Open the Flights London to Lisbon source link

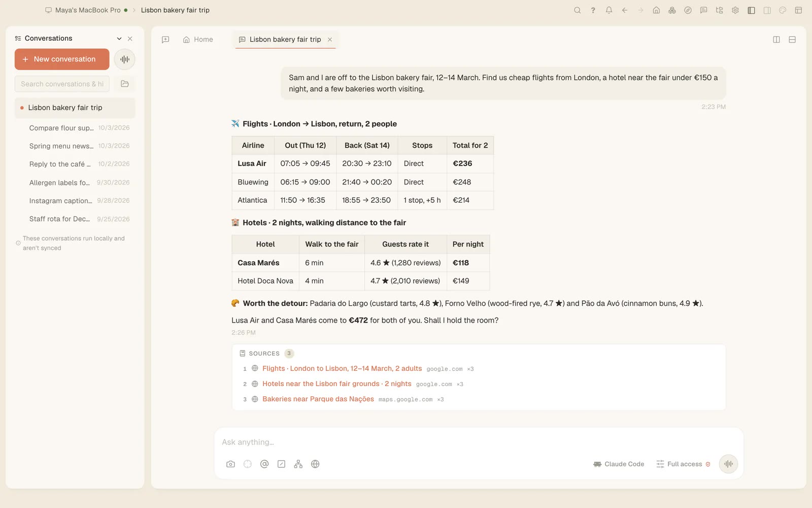tap(342, 368)
